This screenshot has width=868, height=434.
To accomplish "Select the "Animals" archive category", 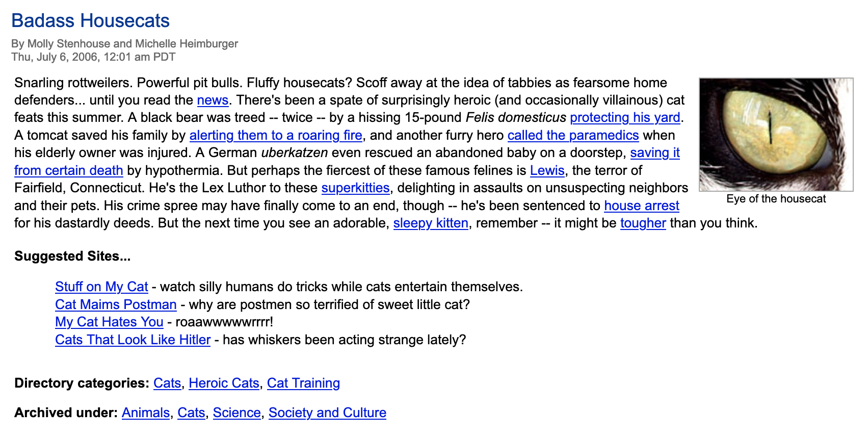I will [145, 413].
